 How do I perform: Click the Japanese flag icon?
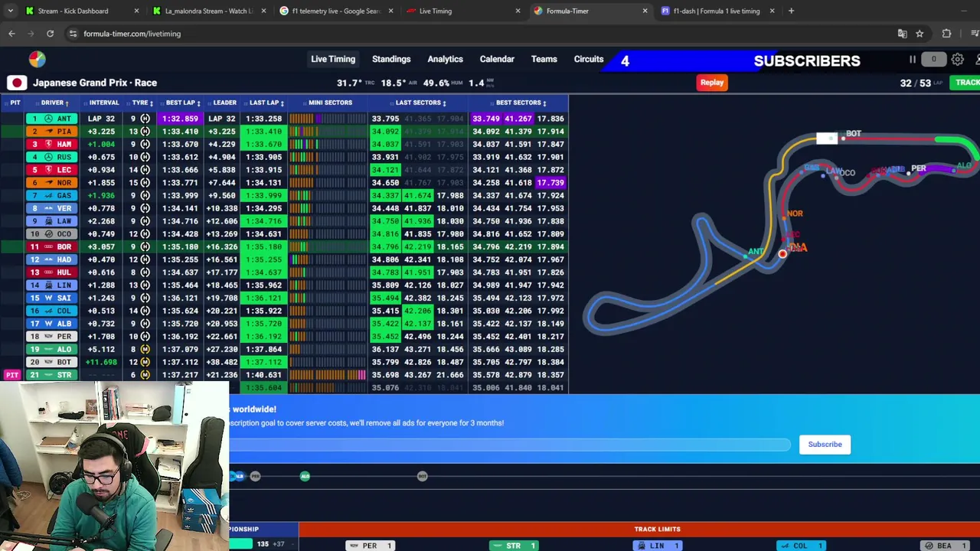17,83
